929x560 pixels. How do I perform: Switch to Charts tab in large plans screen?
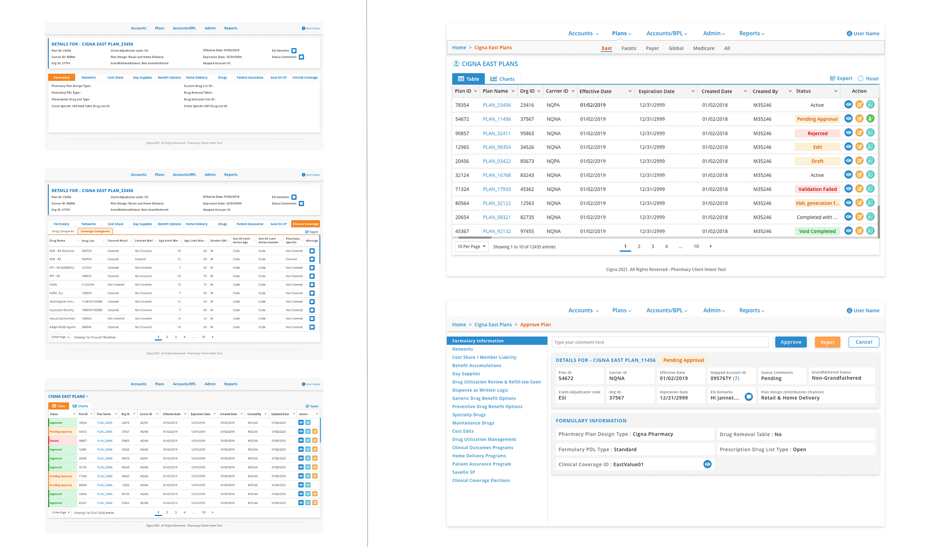(503, 79)
